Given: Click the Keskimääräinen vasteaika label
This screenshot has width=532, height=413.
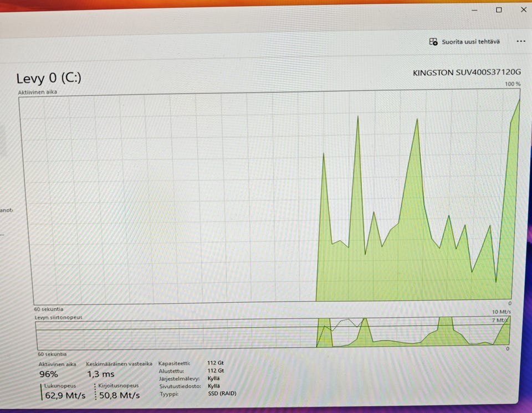Looking at the screenshot, I should tap(119, 364).
